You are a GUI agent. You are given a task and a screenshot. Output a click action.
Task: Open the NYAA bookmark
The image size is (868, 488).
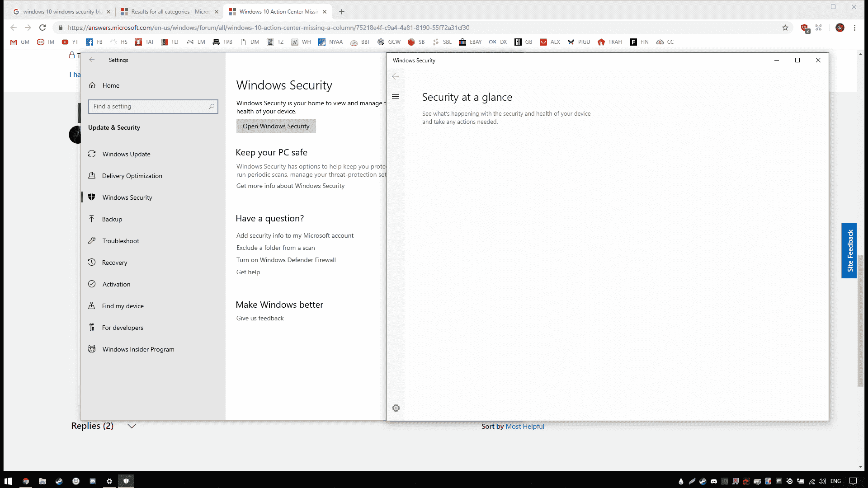click(330, 42)
